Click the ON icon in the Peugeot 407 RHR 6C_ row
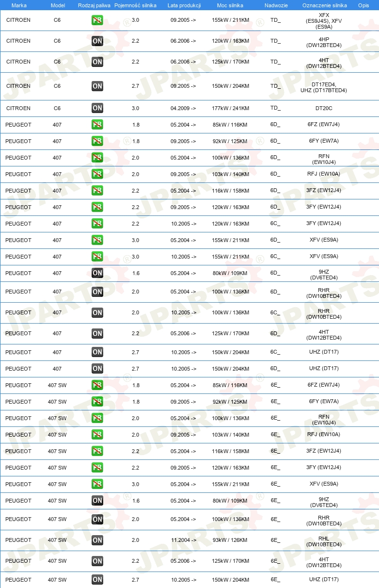This screenshot has height=588, width=379. (97, 312)
